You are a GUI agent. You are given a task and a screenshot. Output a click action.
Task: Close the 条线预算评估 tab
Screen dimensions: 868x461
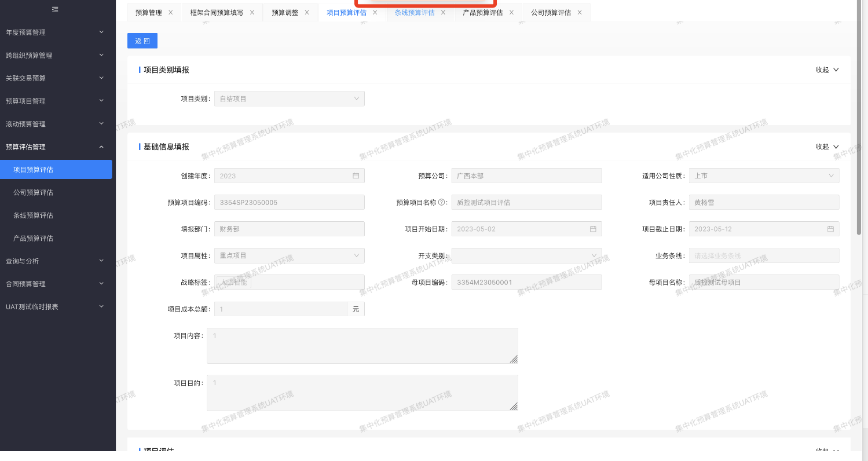click(443, 12)
